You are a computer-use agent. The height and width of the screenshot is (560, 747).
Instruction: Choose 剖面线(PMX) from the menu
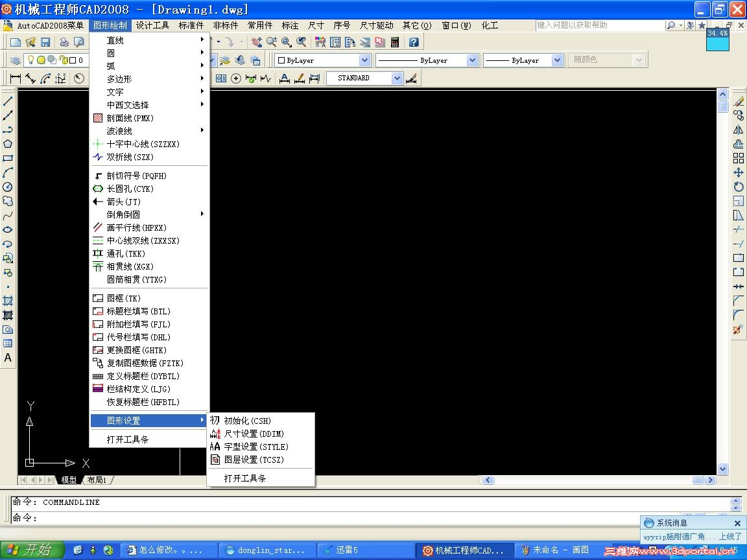(150, 118)
